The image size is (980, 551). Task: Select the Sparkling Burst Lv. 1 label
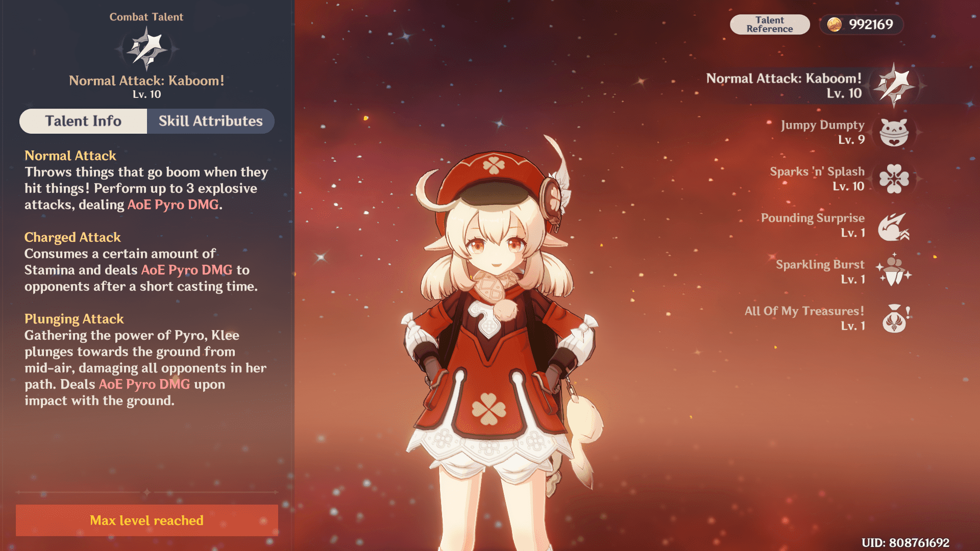click(820, 271)
